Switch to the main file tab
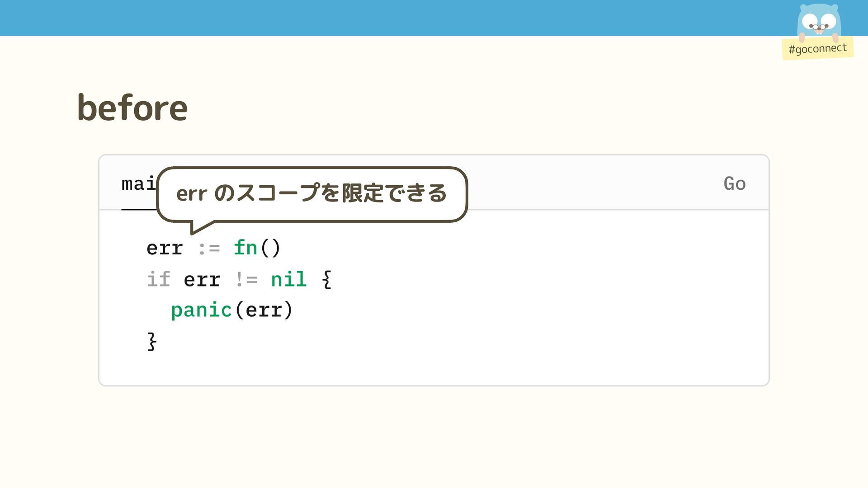This screenshot has width=868, height=488. coord(138,184)
